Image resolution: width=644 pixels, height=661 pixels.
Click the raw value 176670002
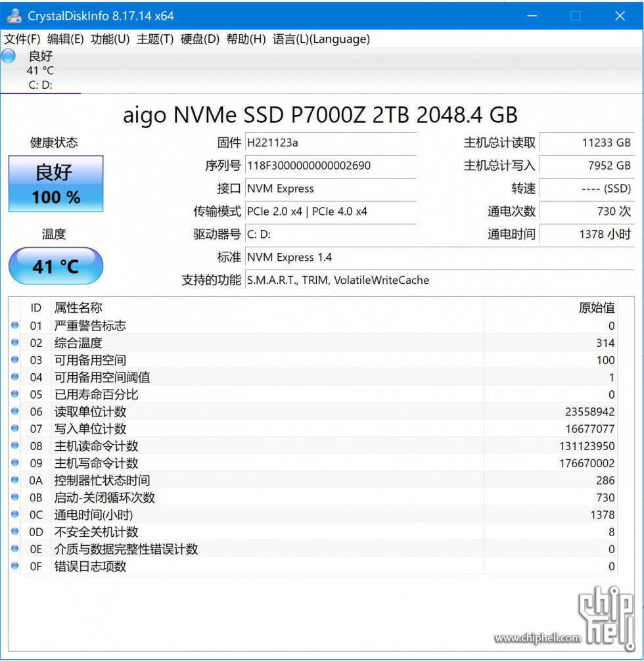point(587,463)
